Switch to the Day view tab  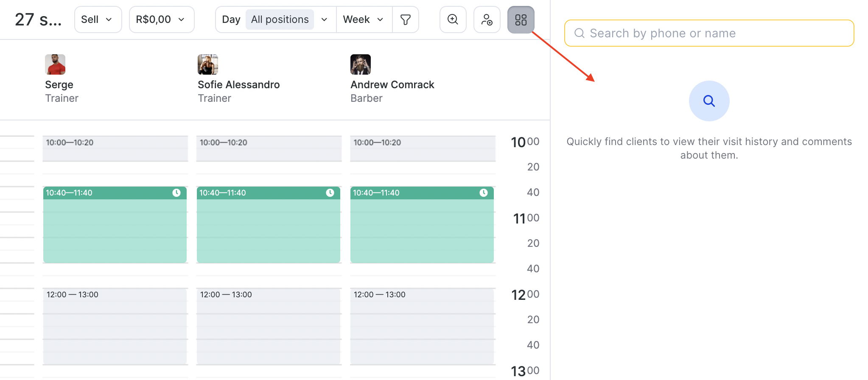pyautogui.click(x=231, y=20)
